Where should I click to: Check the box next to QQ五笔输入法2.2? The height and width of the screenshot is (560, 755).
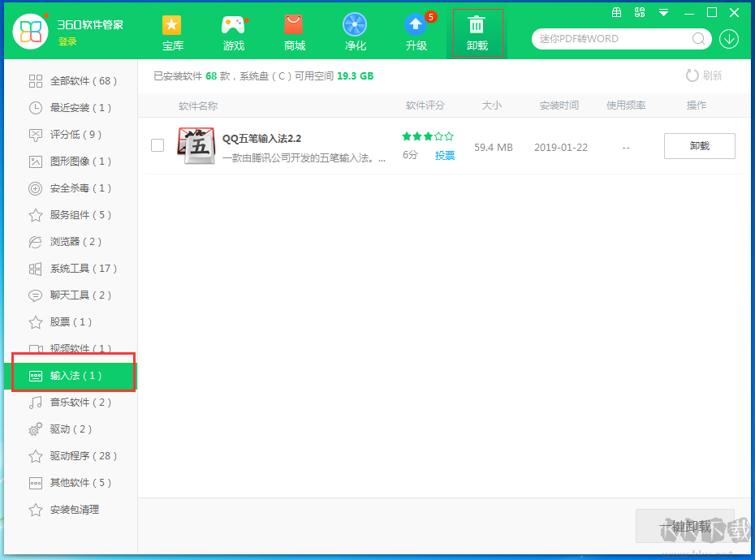coord(157,146)
